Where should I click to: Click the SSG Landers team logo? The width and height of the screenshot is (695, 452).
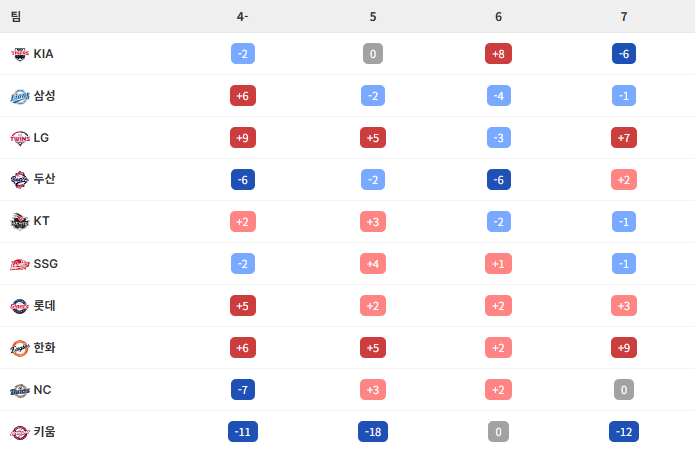coord(20,264)
